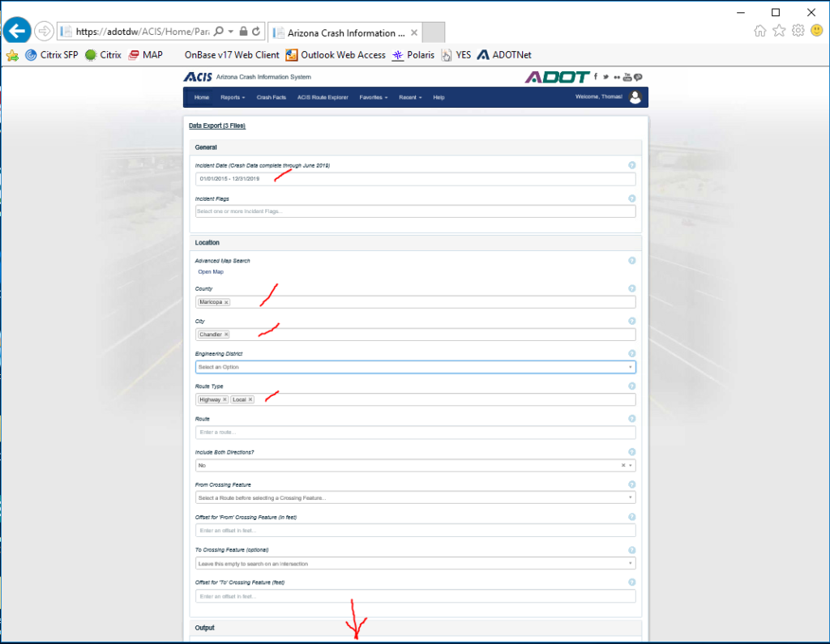Open the Engineering District dropdown
Viewport: 830px width, 644px height.
coord(415,367)
